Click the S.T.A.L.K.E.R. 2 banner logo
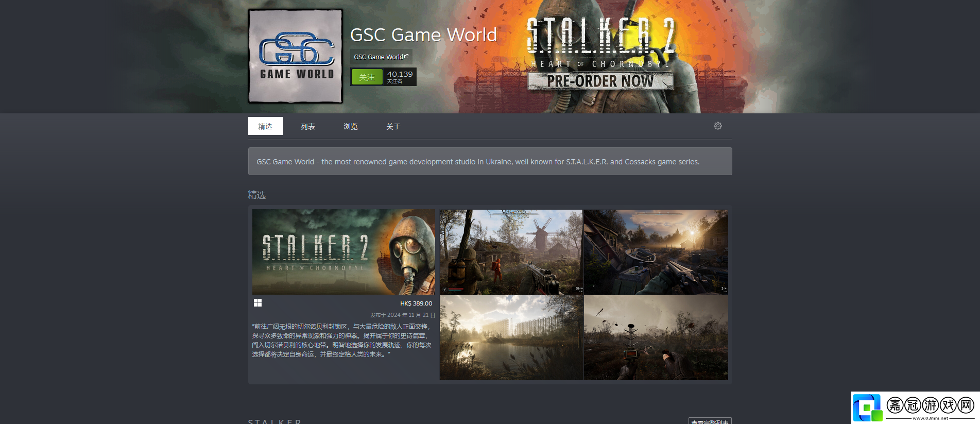The height and width of the screenshot is (424, 980). [600, 36]
